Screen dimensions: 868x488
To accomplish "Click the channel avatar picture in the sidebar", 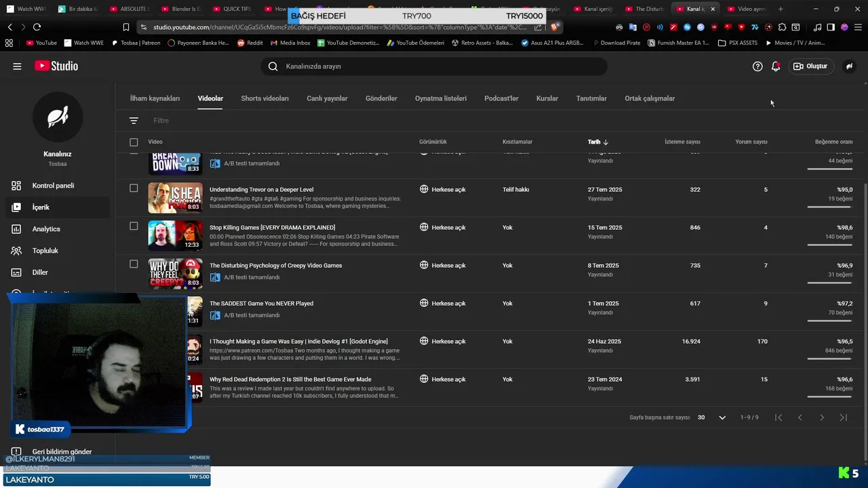I will (58, 117).
